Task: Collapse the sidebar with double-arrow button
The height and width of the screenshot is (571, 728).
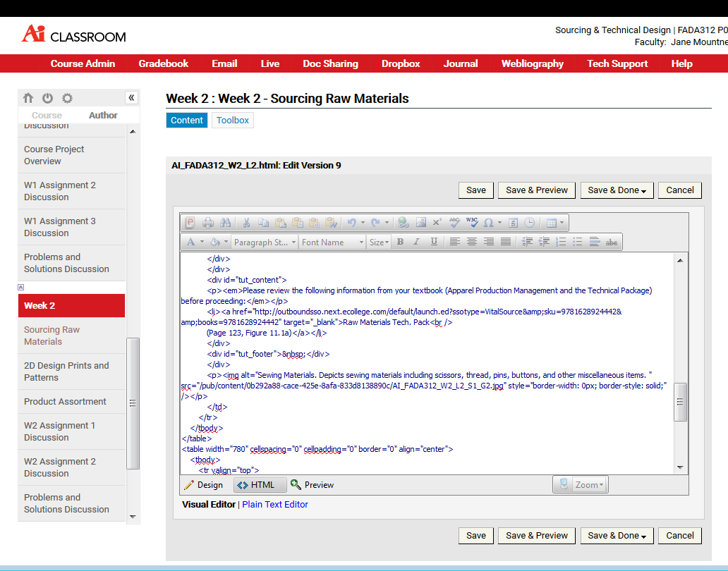Action: point(131,98)
